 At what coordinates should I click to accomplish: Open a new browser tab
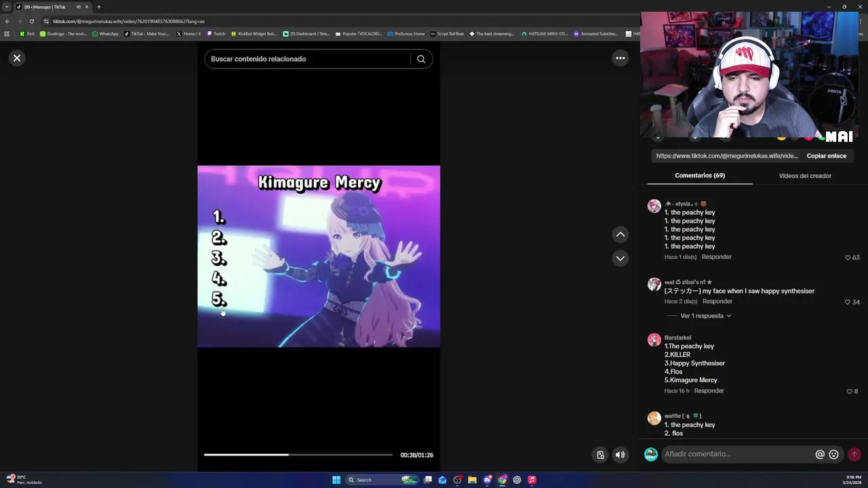pos(98,7)
